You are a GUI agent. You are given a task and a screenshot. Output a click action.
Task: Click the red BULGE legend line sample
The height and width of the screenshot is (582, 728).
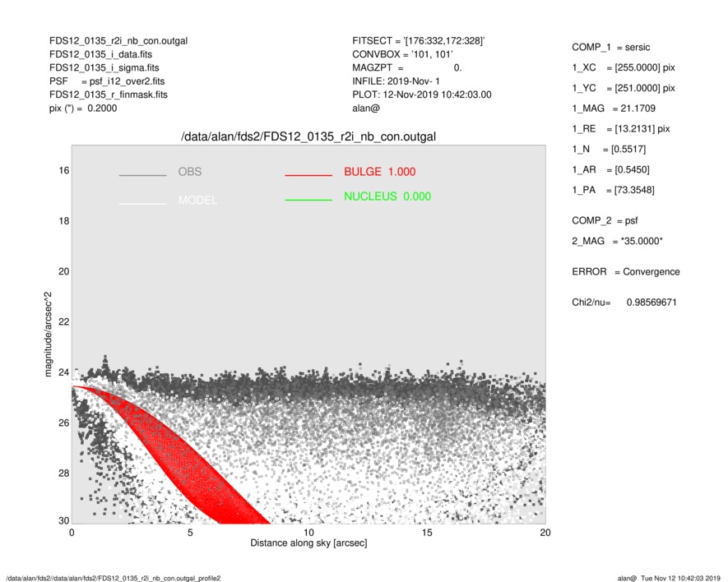tap(308, 175)
